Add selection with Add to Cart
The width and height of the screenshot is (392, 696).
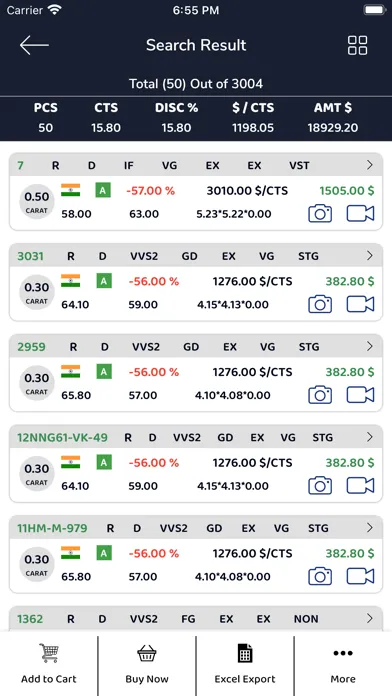[x=48, y=664]
